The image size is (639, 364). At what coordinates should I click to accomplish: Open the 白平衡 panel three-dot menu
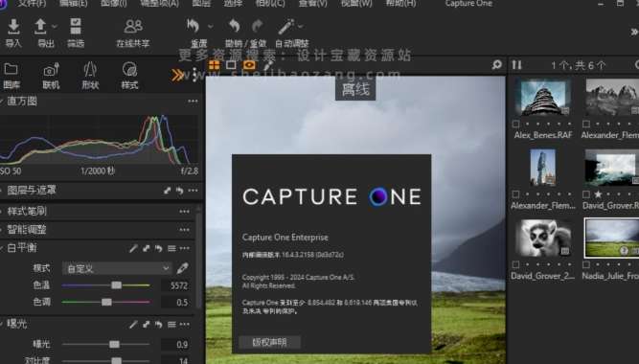click(x=184, y=248)
